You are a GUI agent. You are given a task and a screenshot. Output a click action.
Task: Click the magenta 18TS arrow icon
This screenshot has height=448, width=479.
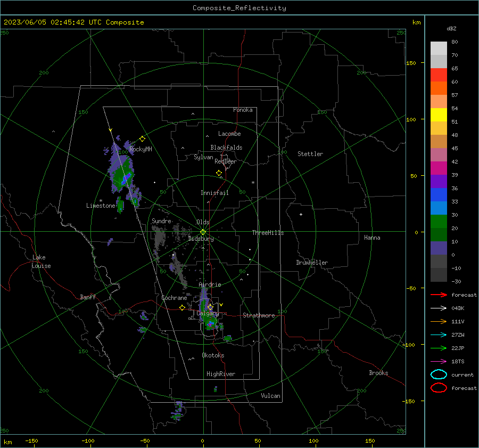pyautogui.click(x=439, y=362)
